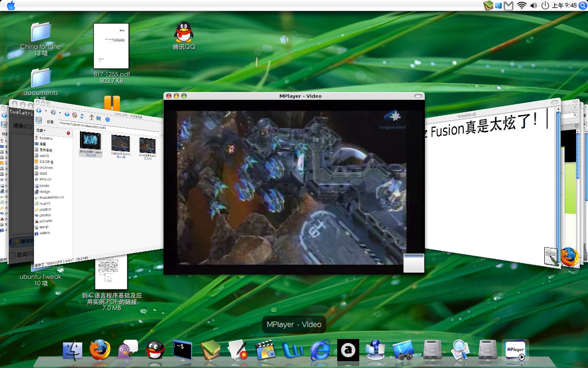Open the Spotlight search icon in the menu bar
588x368 pixels.
point(582,6)
